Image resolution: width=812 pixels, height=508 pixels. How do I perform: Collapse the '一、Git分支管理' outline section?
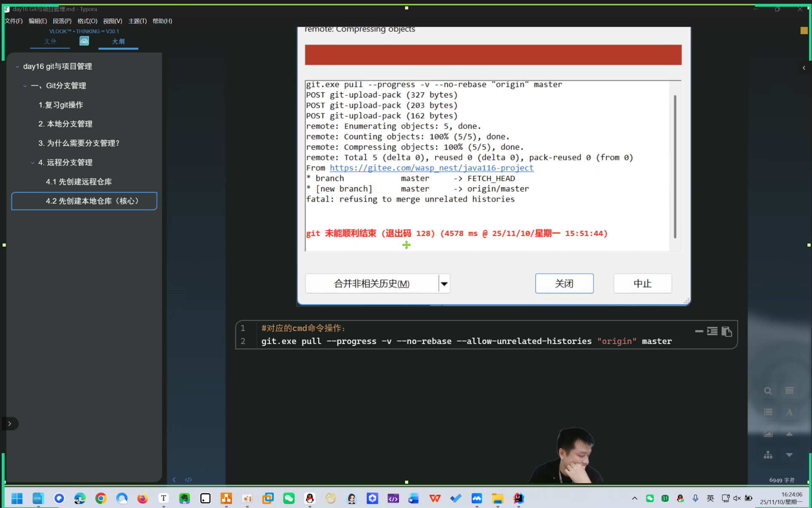click(25, 86)
